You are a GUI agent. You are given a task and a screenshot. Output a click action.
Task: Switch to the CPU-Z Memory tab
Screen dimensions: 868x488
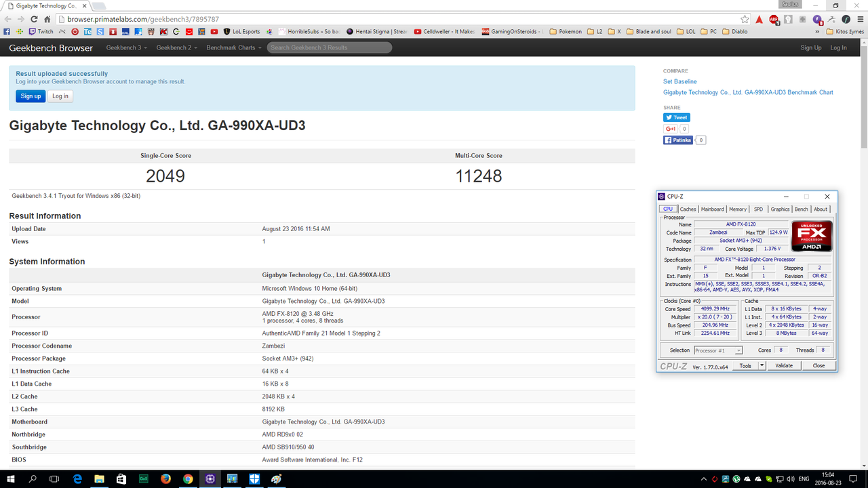coord(738,209)
